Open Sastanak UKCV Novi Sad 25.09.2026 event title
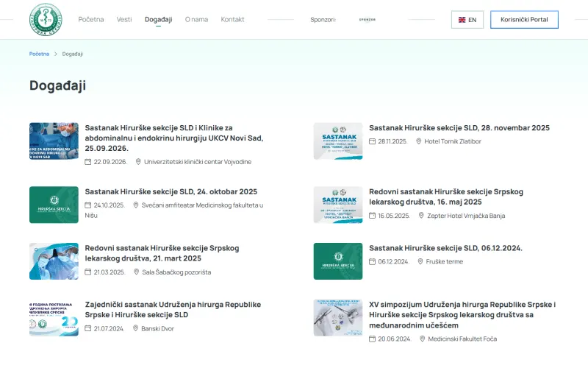This screenshot has height=368, width=588. [x=174, y=138]
